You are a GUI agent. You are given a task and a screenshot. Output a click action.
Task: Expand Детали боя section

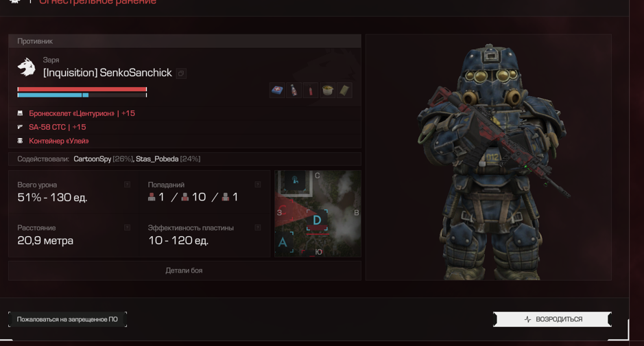coord(184,270)
